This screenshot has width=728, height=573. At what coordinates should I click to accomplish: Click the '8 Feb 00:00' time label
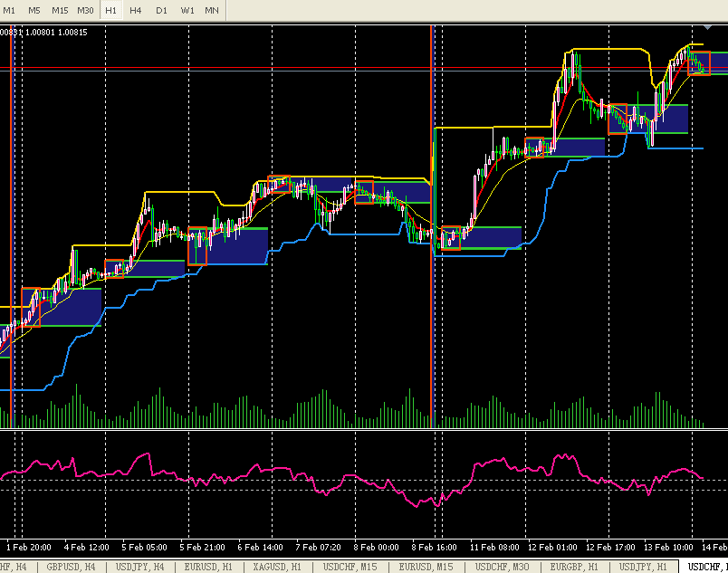(x=376, y=548)
